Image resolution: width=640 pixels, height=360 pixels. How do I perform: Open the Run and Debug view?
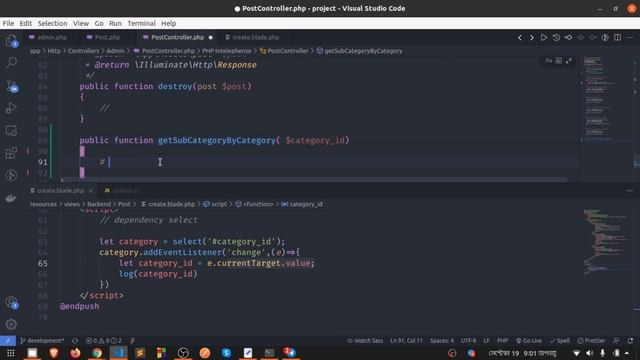(x=11, y=108)
